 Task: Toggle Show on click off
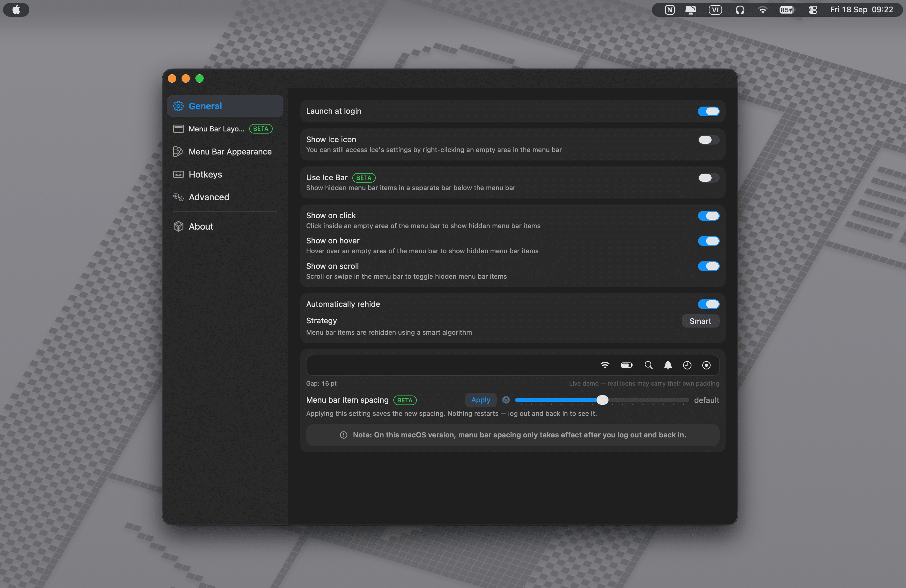tap(709, 216)
